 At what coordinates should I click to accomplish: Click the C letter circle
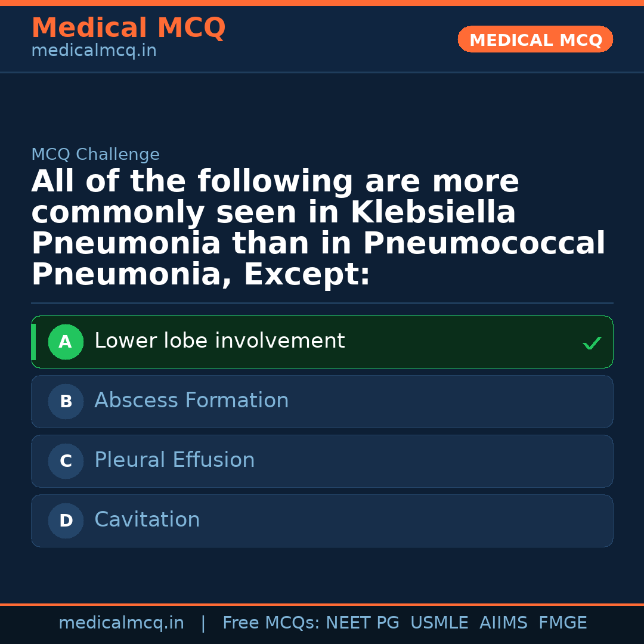[x=66, y=462]
